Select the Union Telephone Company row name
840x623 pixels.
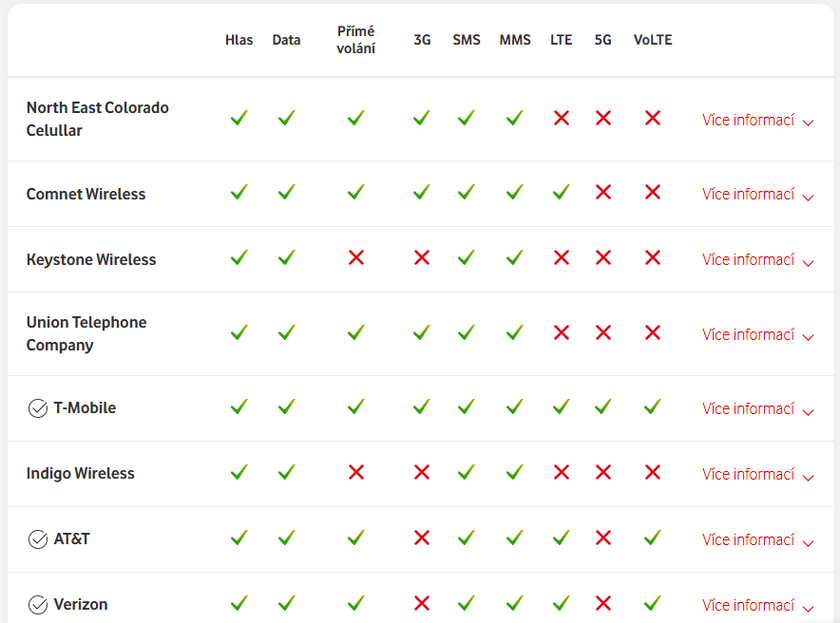86,333
